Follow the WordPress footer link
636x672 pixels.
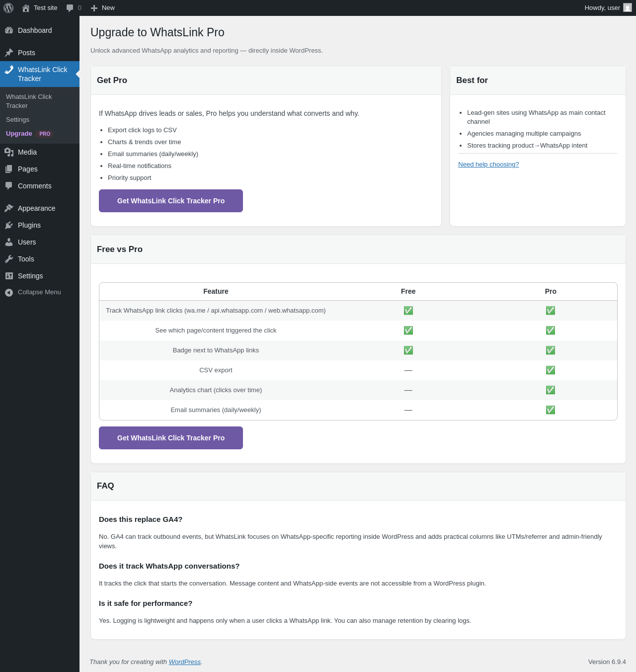[x=184, y=662]
